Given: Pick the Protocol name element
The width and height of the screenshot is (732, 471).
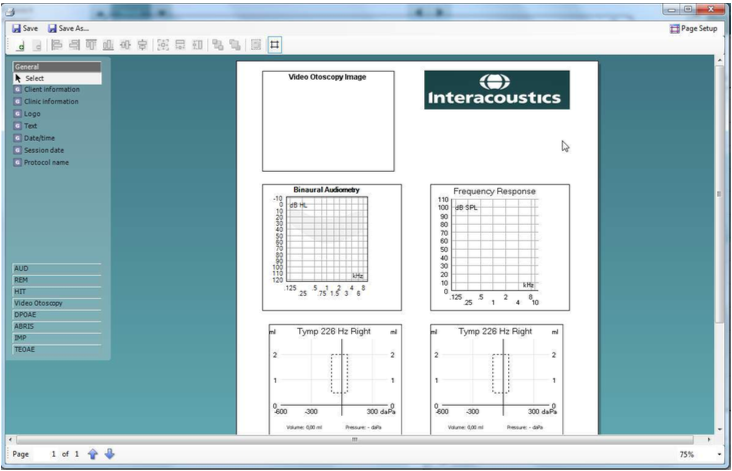Looking at the screenshot, I should click(46, 162).
